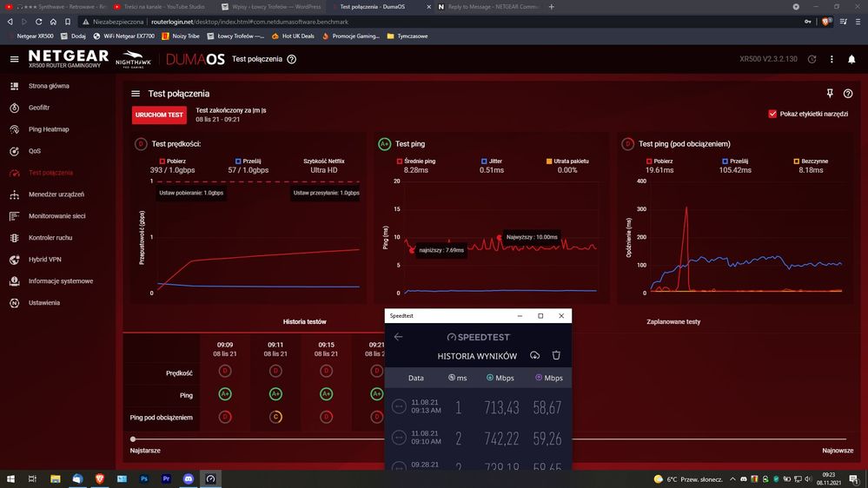The image size is (868, 488).
Task: Toggle the Prześlij legend in Test prędkości
Action: 248,161
